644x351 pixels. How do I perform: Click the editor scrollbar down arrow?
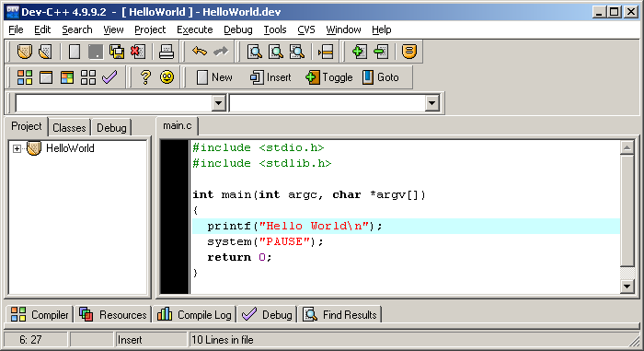coord(627,287)
